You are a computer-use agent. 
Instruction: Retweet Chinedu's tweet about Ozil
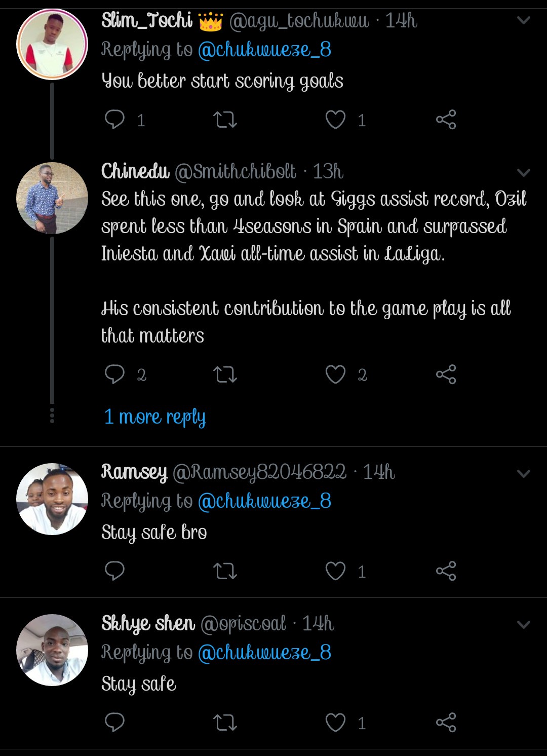[225, 374]
